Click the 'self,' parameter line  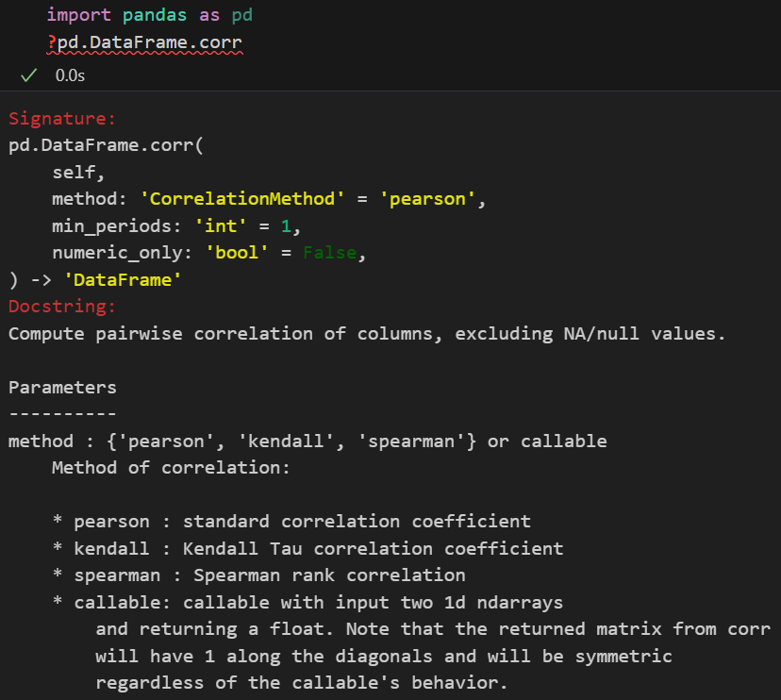point(78,173)
